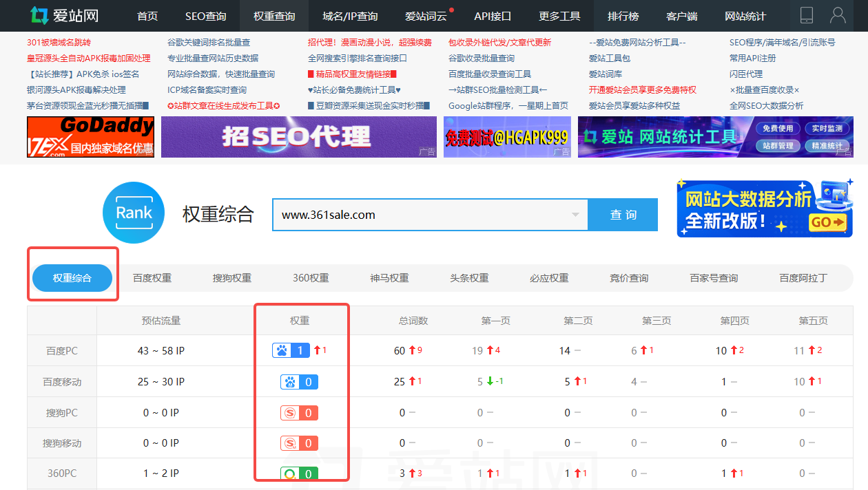Open the 神马权重 tab
Screen dimensions: 868x490
[x=390, y=278]
